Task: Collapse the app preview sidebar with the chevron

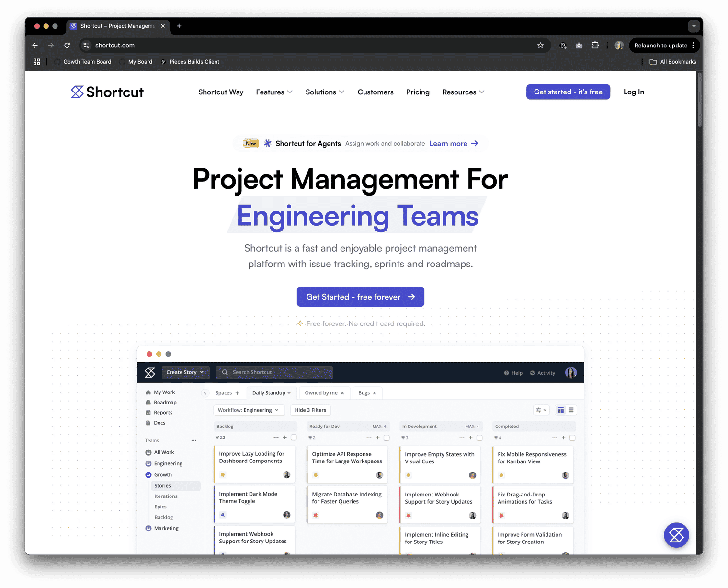Action: pyautogui.click(x=205, y=393)
